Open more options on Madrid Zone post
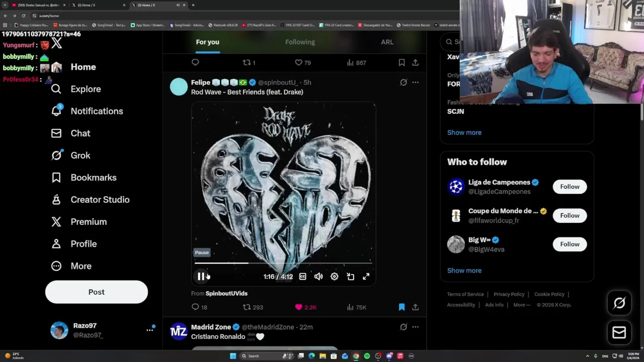The image size is (644, 362). tap(415, 327)
